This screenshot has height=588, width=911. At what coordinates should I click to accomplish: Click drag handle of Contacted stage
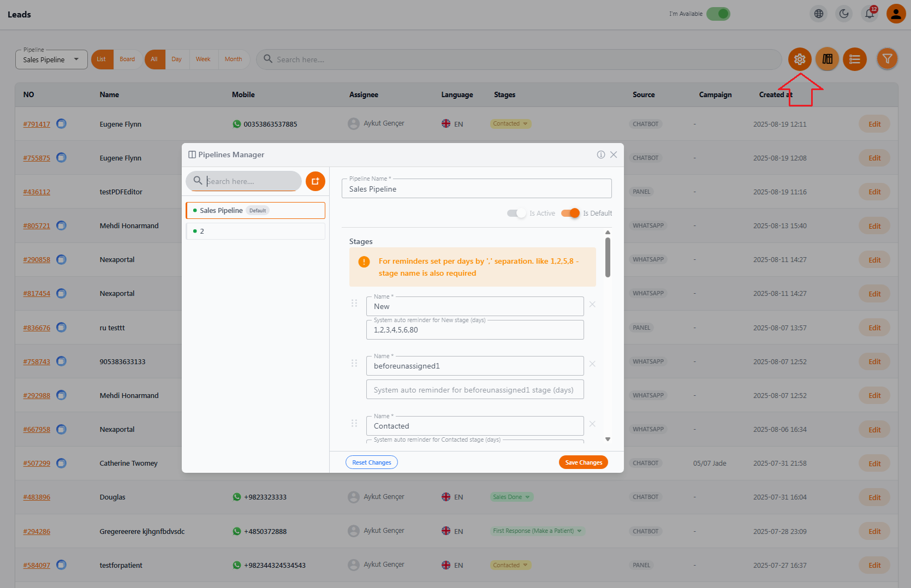pos(354,423)
